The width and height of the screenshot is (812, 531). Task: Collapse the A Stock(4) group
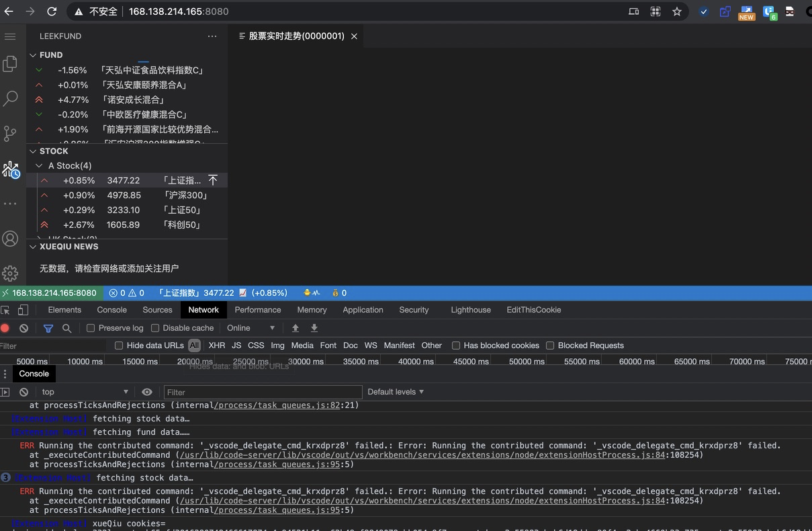[40, 165]
